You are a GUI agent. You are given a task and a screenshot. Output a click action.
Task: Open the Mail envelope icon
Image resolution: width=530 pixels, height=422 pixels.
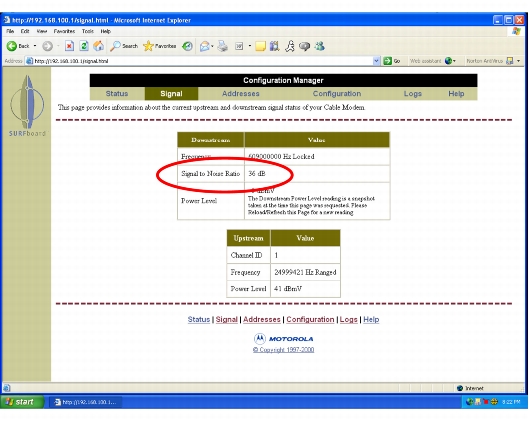204,46
